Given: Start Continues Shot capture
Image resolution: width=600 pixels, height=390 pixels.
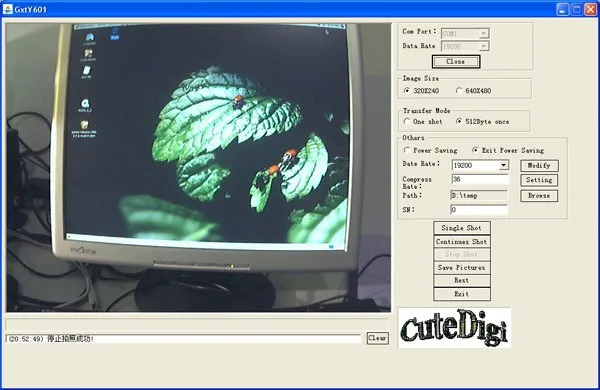Looking at the screenshot, I should [461, 242].
